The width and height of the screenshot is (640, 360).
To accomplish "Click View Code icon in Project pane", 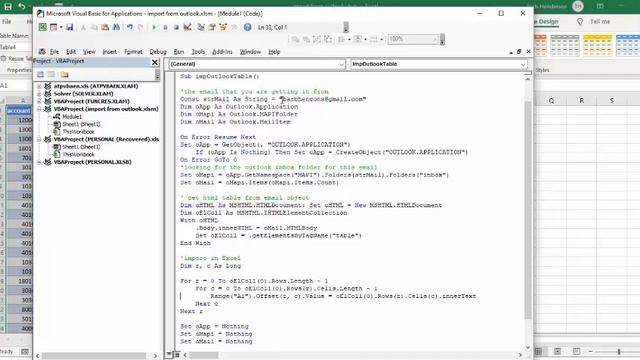I will tap(40, 75).
